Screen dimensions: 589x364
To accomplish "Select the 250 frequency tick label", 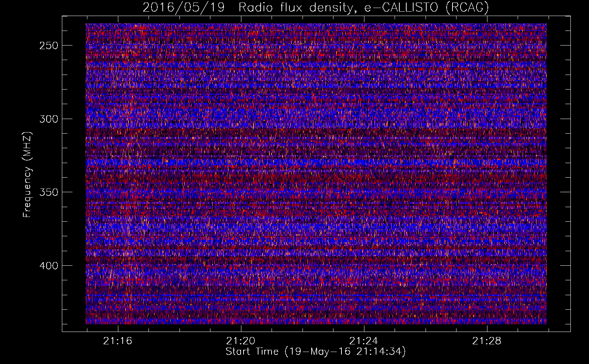I will tap(49, 46).
